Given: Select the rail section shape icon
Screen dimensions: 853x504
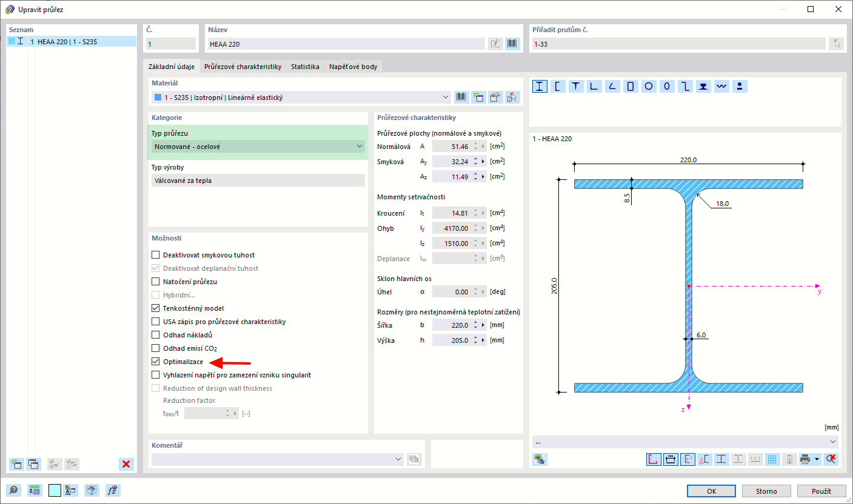Looking at the screenshot, I should tap(703, 86).
